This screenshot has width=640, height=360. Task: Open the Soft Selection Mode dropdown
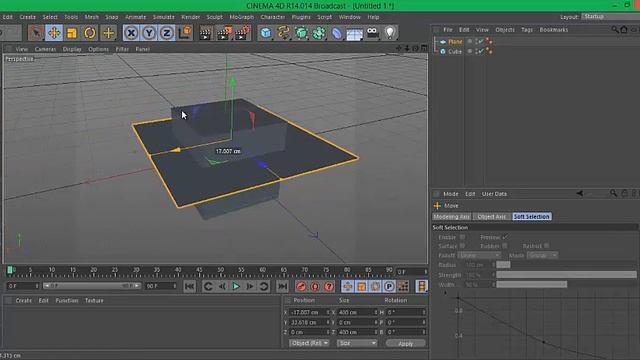[x=542, y=256]
